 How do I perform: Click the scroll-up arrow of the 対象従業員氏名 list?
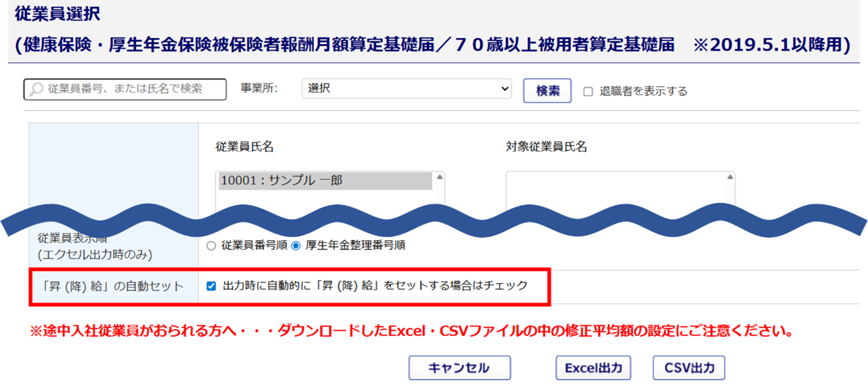coord(730,178)
